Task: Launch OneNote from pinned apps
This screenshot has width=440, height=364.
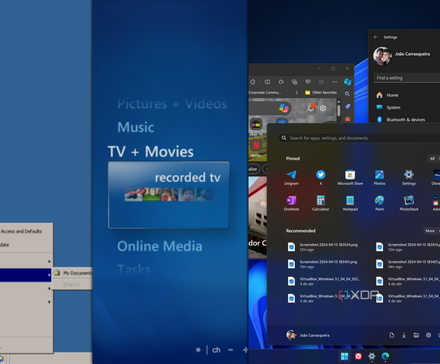Action: pos(291,203)
